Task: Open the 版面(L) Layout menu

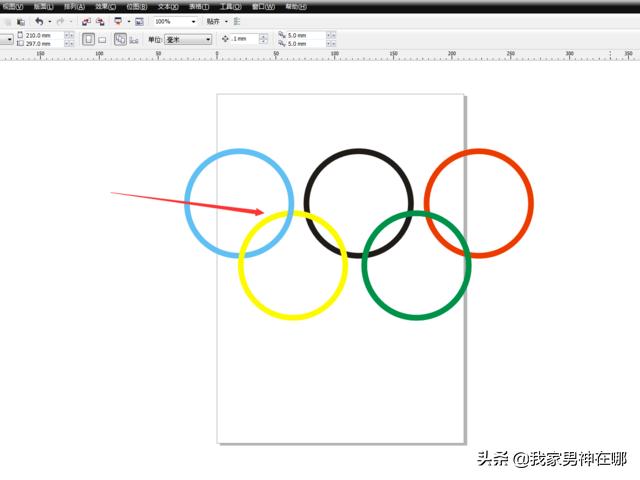Action: click(43, 7)
